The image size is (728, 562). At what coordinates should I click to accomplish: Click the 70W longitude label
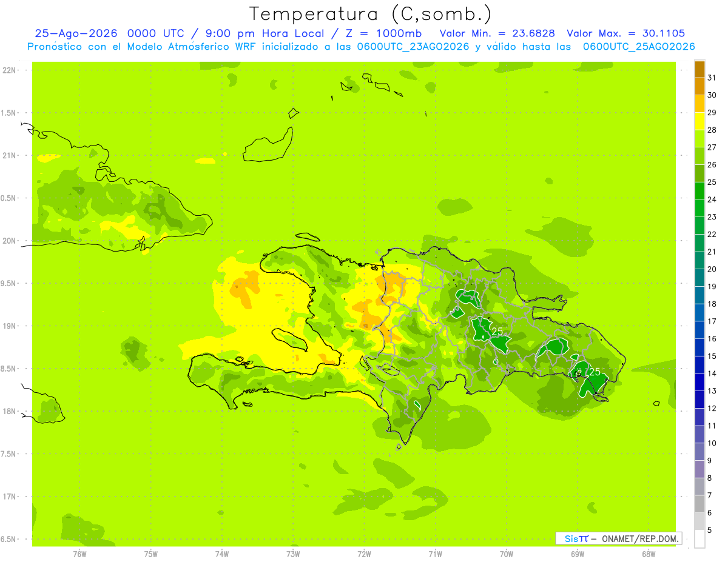click(507, 554)
